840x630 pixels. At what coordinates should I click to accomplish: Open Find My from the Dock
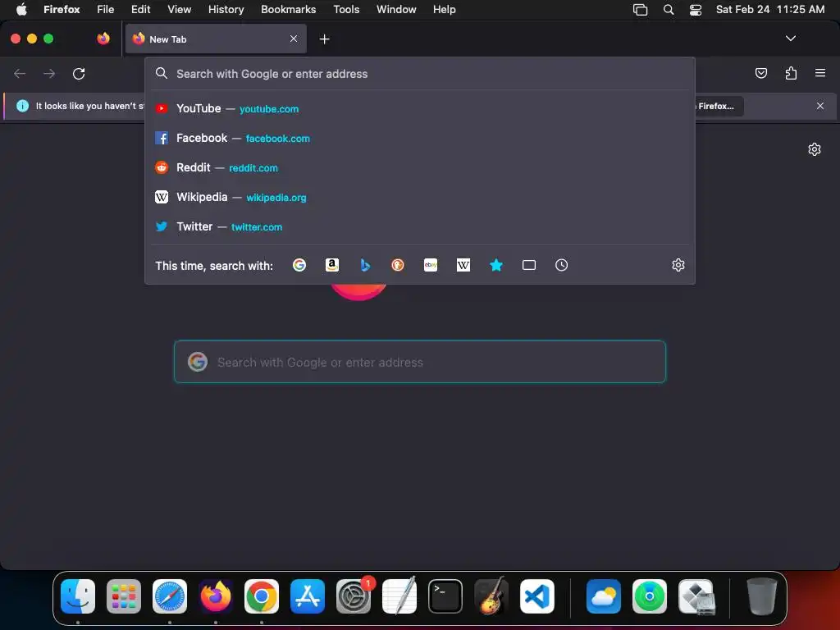(x=650, y=596)
